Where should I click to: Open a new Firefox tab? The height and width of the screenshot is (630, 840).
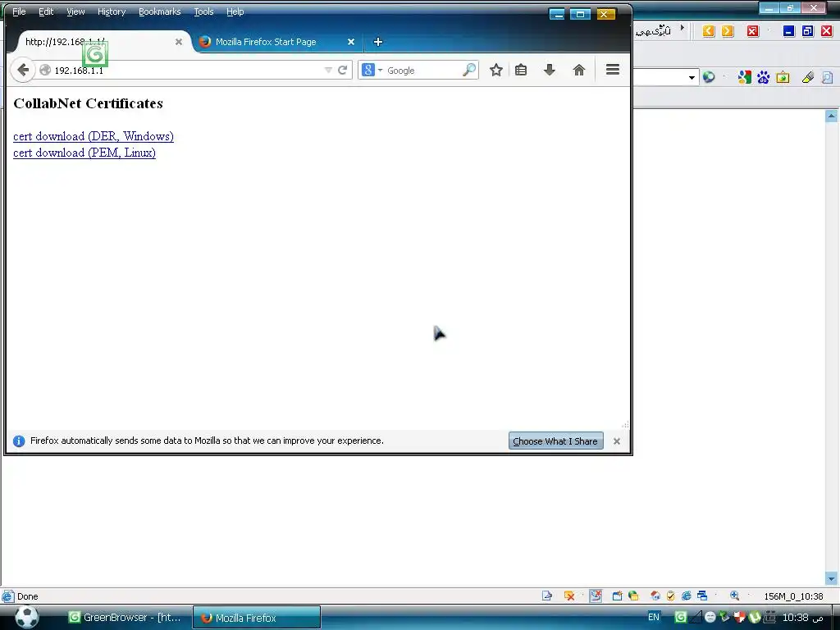[x=377, y=42]
